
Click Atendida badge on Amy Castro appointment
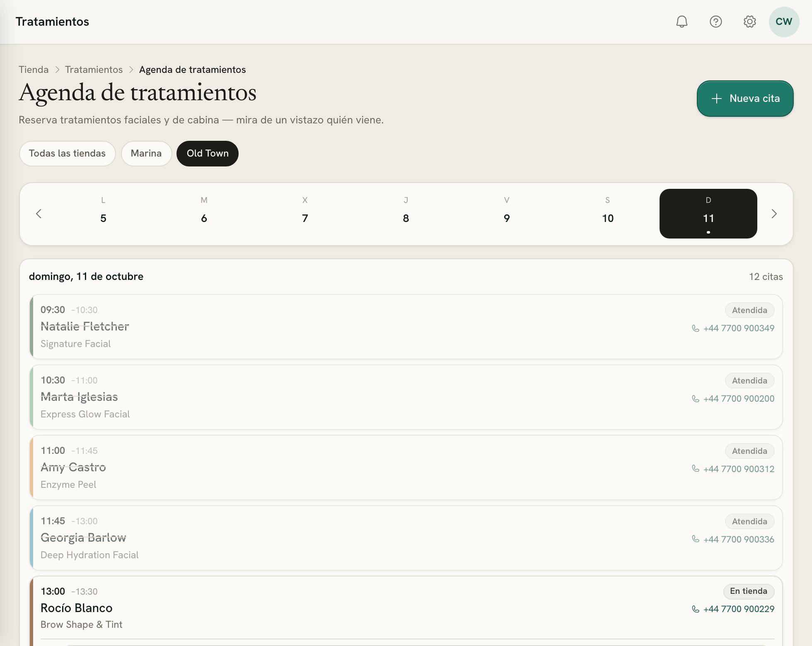(749, 451)
